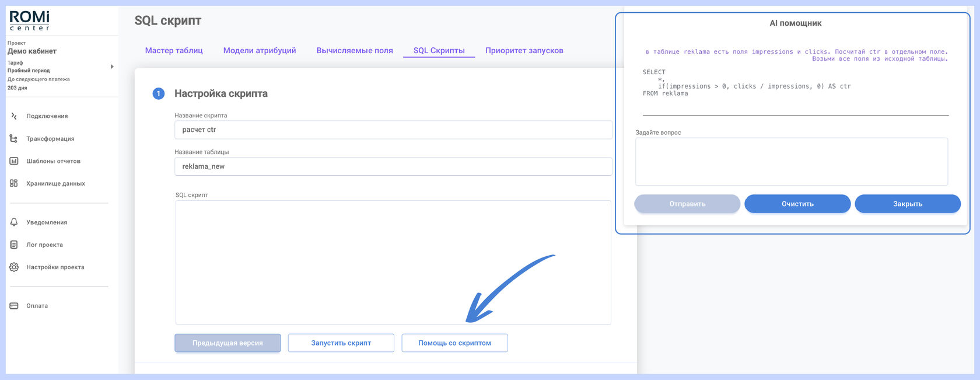Open Помощь со скриптом assistant

point(454,343)
